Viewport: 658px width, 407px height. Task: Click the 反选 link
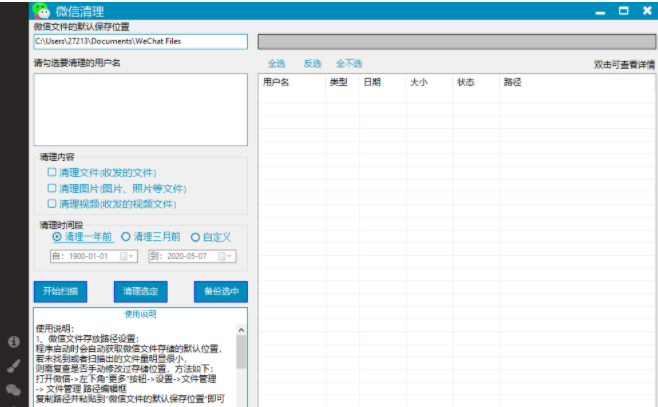tap(313, 64)
